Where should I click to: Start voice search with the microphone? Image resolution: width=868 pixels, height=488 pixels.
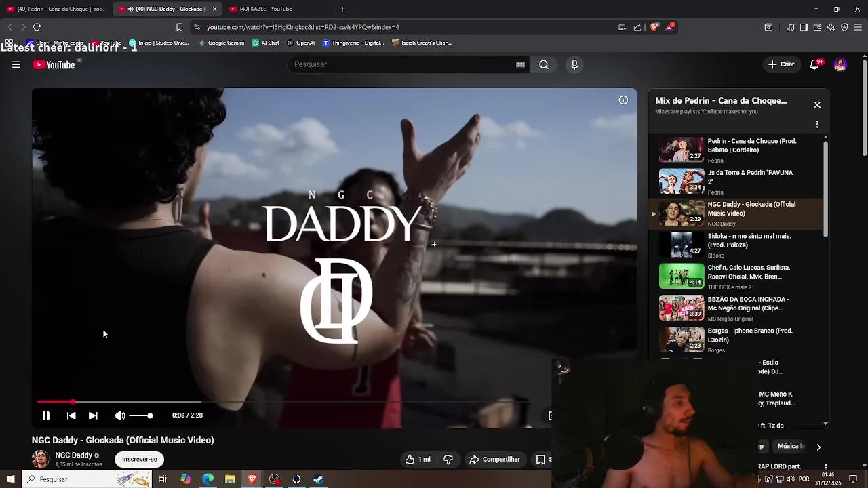point(574,64)
